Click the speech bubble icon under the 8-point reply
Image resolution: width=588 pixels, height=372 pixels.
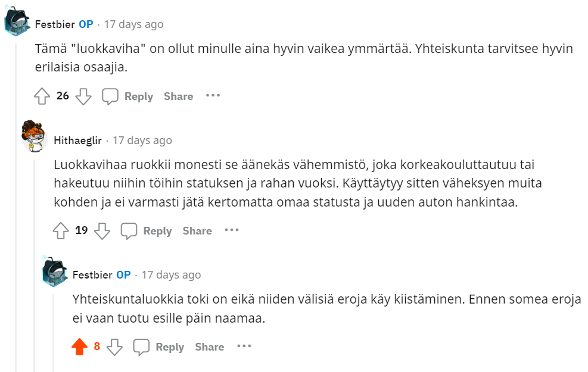coord(142,347)
